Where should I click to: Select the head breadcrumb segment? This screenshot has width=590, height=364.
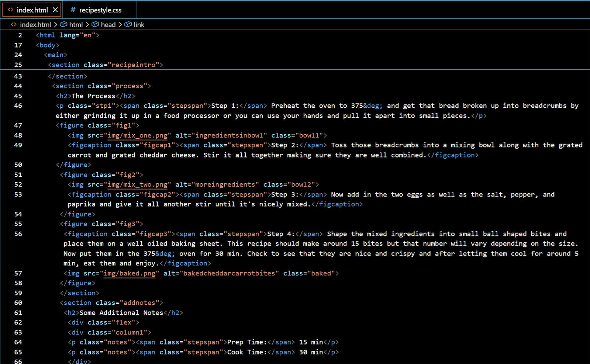(x=108, y=25)
